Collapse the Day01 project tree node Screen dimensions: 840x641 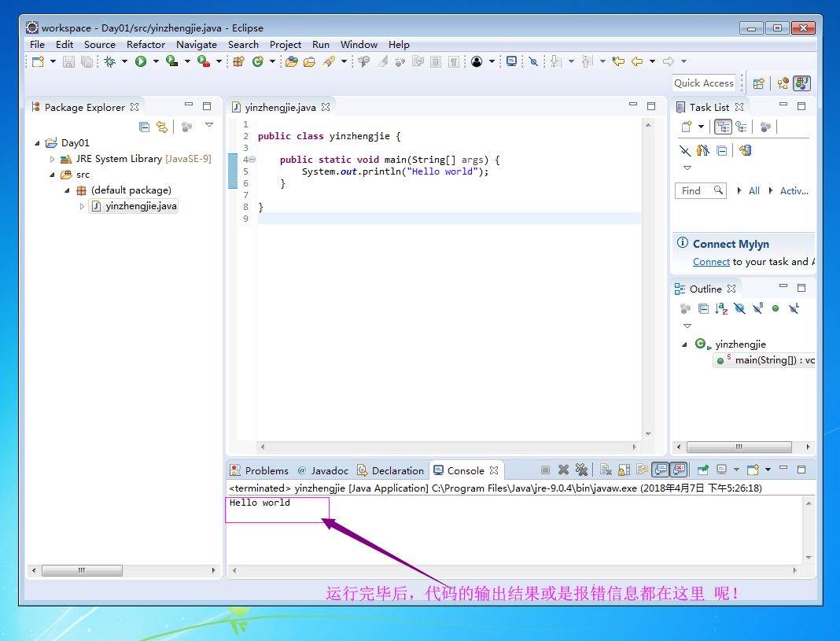37,143
